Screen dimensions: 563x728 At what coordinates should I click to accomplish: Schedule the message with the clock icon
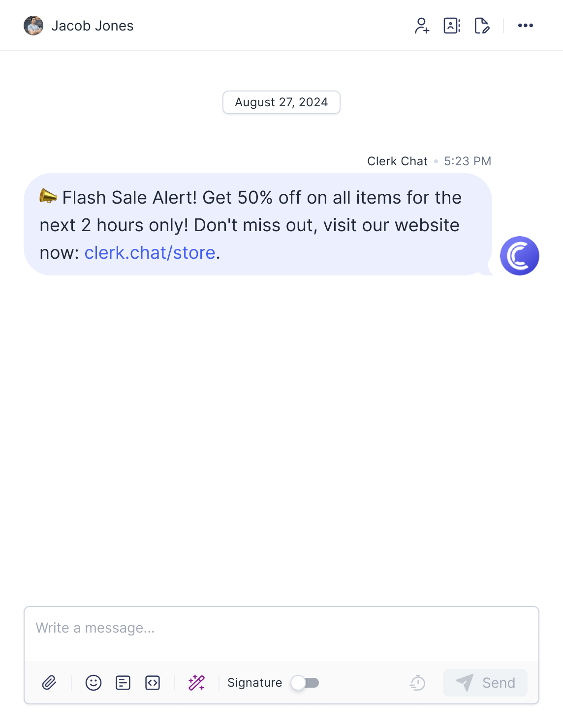(x=417, y=683)
